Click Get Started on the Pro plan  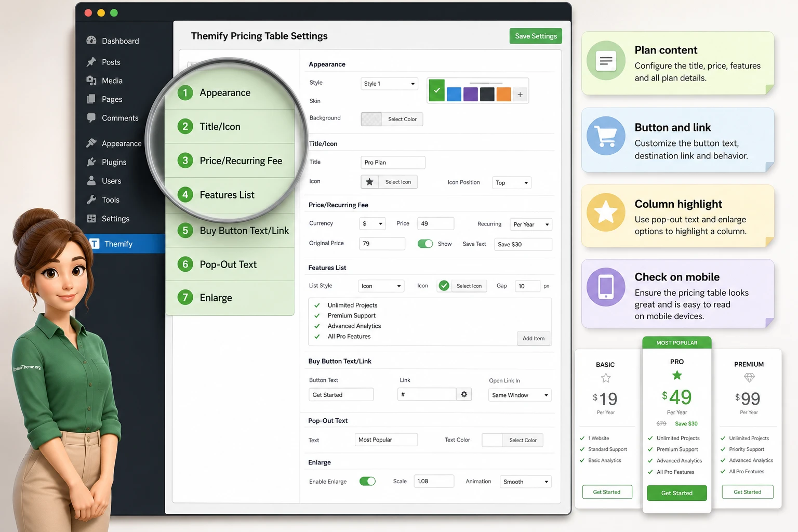click(x=677, y=493)
